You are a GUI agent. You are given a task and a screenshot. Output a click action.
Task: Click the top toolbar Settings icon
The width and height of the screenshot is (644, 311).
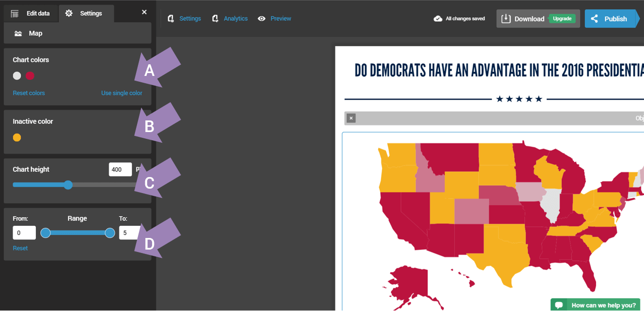pyautogui.click(x=170, y=18)
